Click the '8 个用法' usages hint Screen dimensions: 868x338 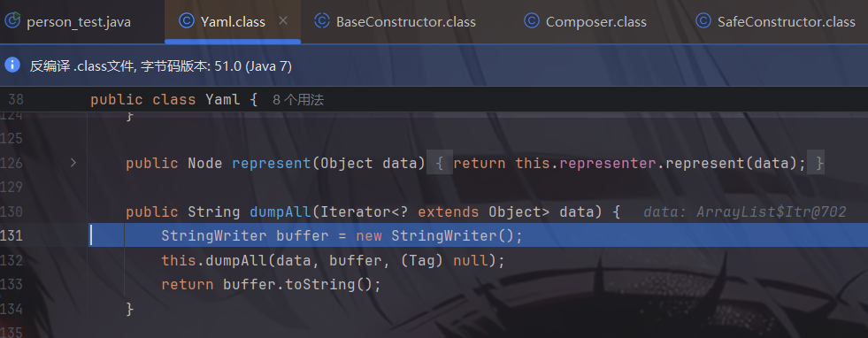298,100
